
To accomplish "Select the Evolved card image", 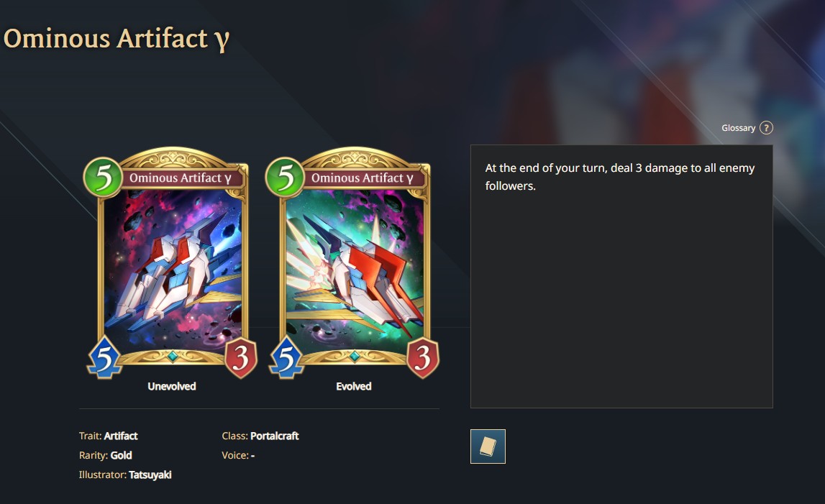I will 354,263.
